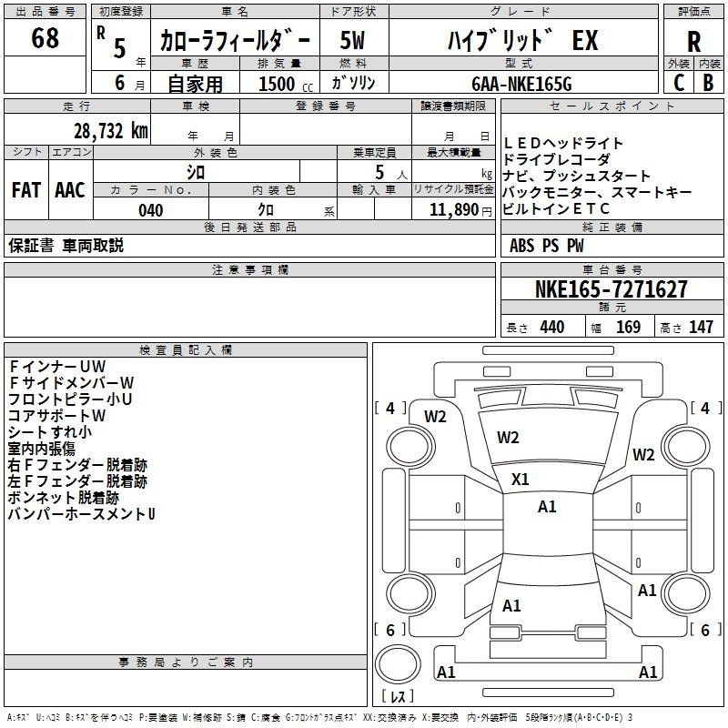This screenshot has width=728, height=728.
Task: Select the model code 6AA-NKE165G
Action: [x=521, y=83]
